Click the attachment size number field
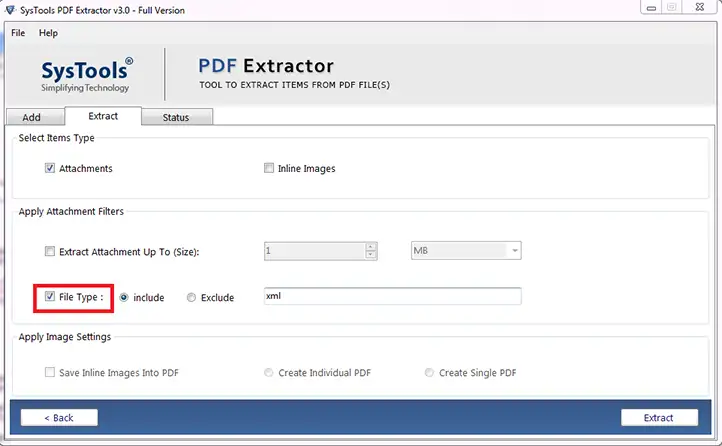The width and height of the screenshot is (722, 446). [314, 251]
